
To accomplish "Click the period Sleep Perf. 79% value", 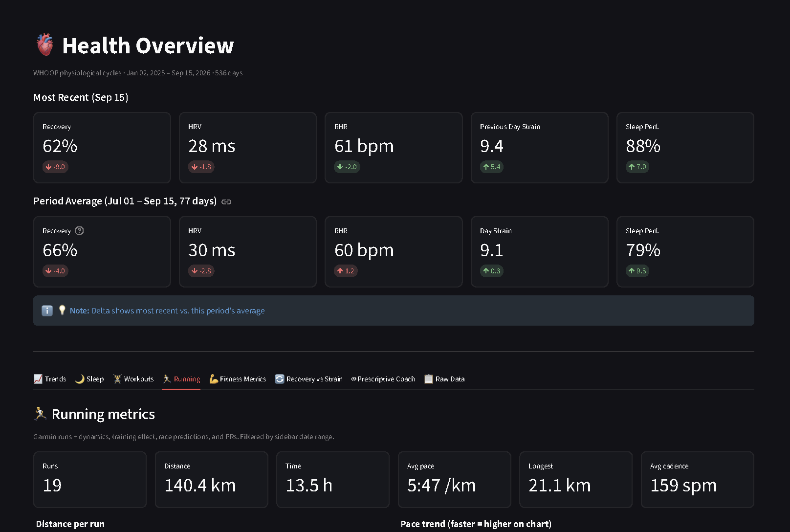I will [643, 250].
